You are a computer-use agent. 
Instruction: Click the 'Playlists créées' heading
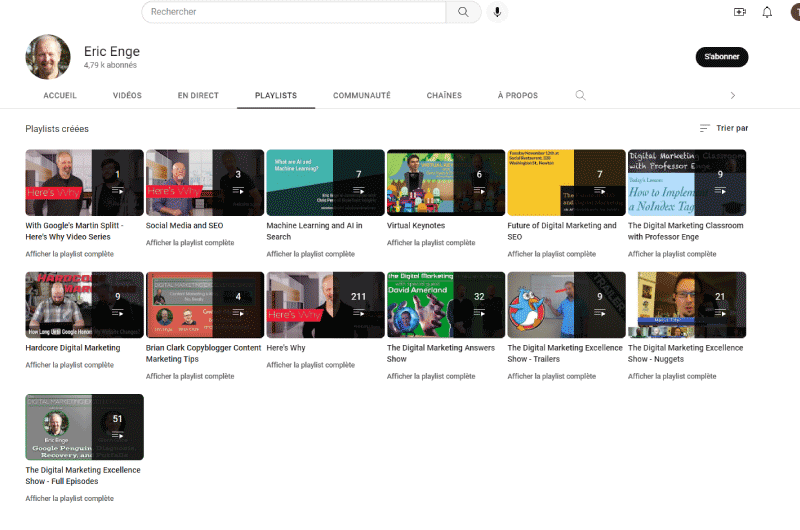(x=57, y=129)
